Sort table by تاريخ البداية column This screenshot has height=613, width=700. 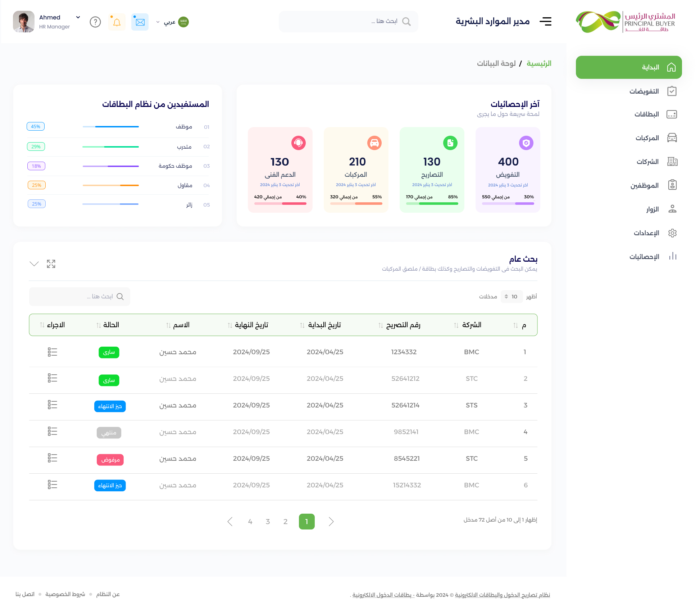[x=321, y=325]
